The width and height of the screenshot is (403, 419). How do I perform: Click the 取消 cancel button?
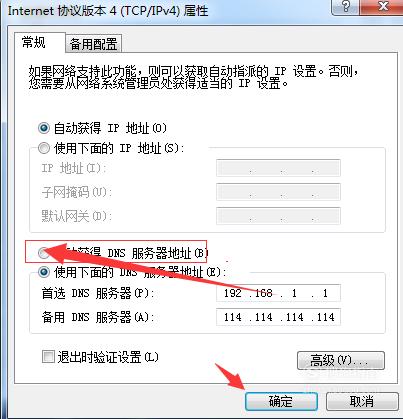click(x=362, y=401)
